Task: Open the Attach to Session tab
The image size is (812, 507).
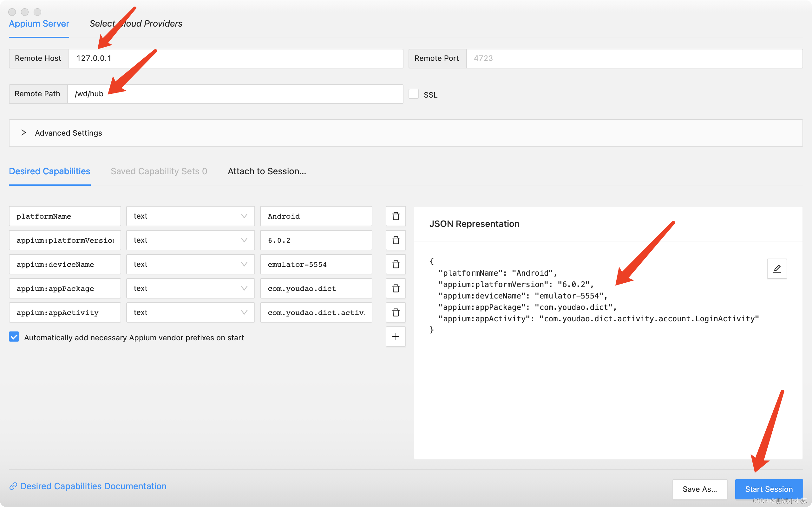Action: click(267, 171)
